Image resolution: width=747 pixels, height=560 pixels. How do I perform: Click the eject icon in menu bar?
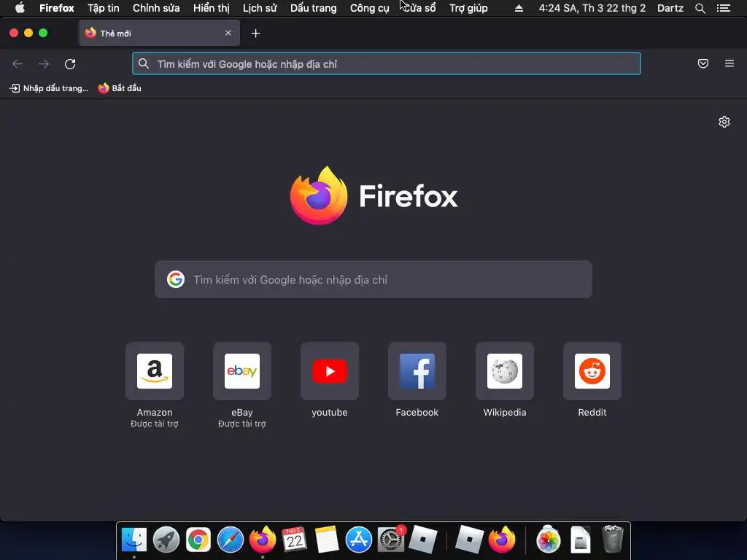[x=519, y=9]
